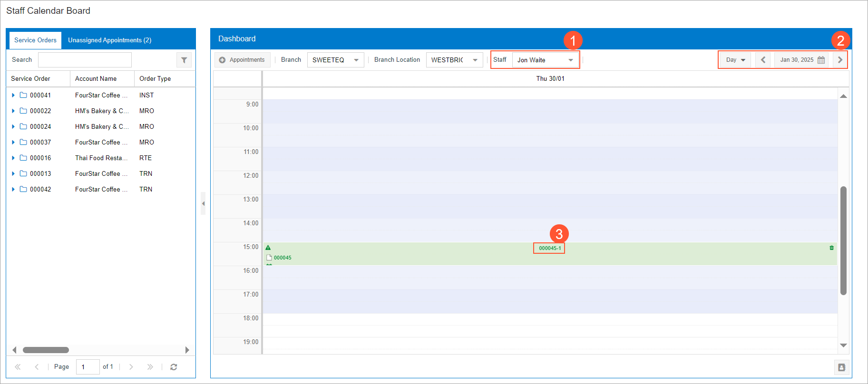Viewport: 868px width, 384px height.
Task: Click the green warning triangle on appointment
Action: pos(268,248)
